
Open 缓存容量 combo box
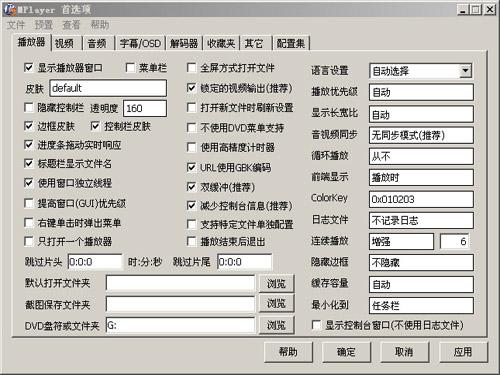coord(421,284)
